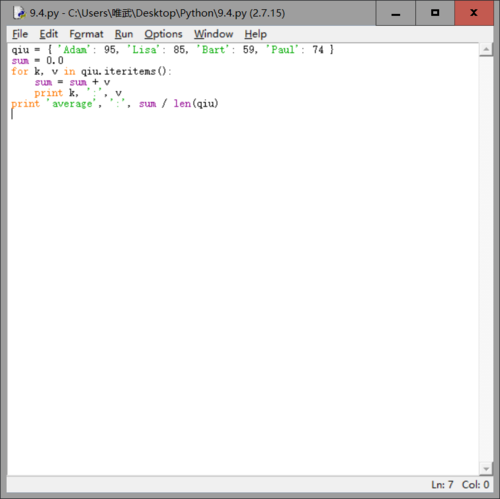Open the Run menu

(124, 34)
